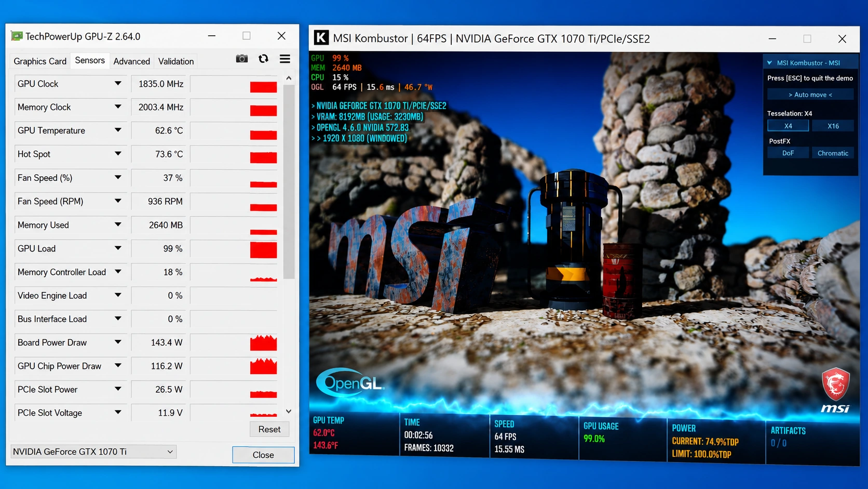Open the GPU-Z hamburger menu
This screenshot has height=489, width=868.
285,59
